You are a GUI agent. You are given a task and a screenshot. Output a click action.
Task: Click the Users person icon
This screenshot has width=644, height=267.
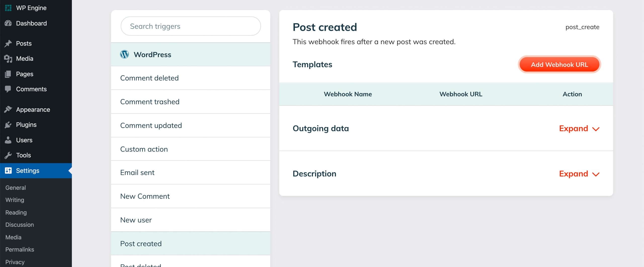click(x=8, y=140)
